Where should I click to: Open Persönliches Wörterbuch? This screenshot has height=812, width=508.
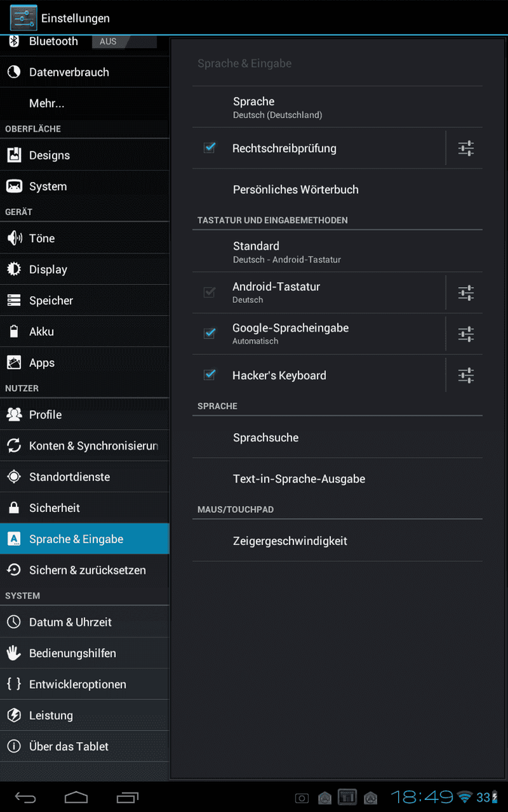point(337,189)
